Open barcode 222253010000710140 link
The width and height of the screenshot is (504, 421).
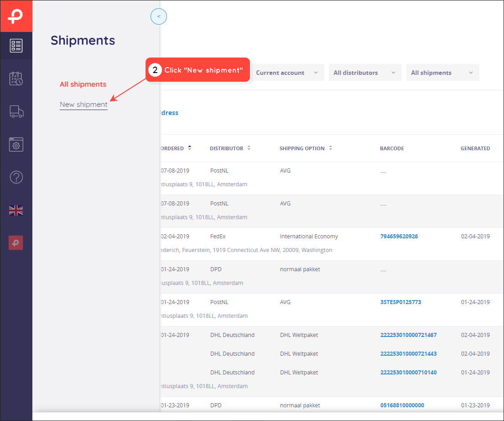[x=408, y=372]
